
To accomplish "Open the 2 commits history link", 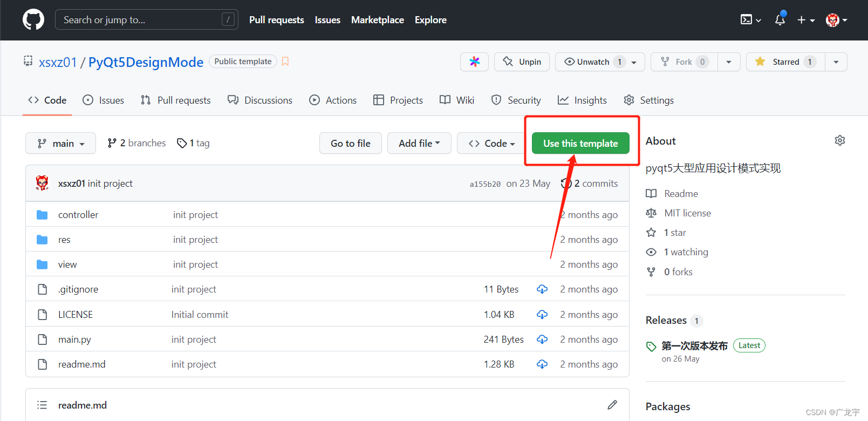I will coord(590,184).
